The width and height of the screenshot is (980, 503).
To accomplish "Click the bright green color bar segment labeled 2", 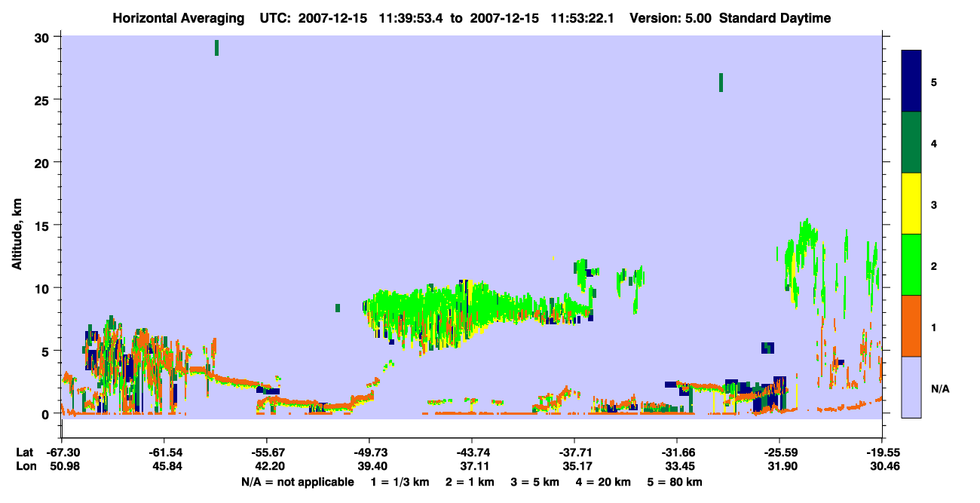I will 911,265.
